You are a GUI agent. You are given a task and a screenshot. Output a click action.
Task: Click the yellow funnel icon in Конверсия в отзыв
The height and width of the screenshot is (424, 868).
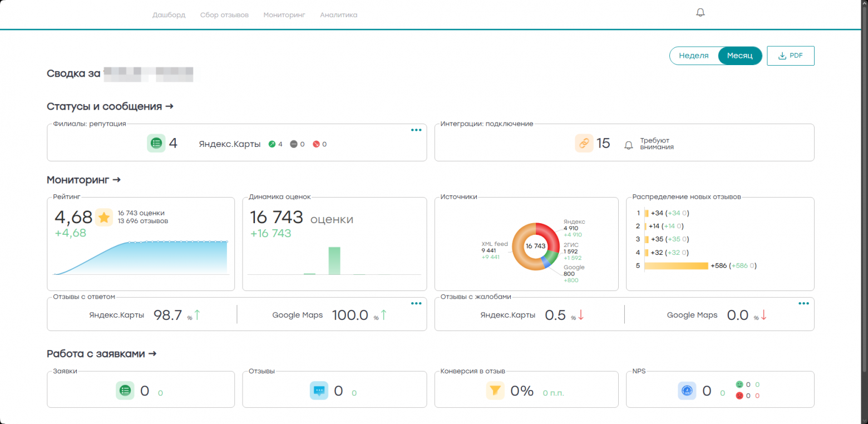(495, 391)
